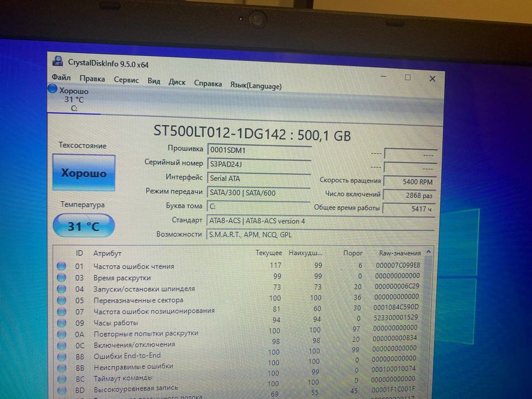Click raw value 523300001529
The height and width of the screenshot is (399, 532).
tap(396, 317)
